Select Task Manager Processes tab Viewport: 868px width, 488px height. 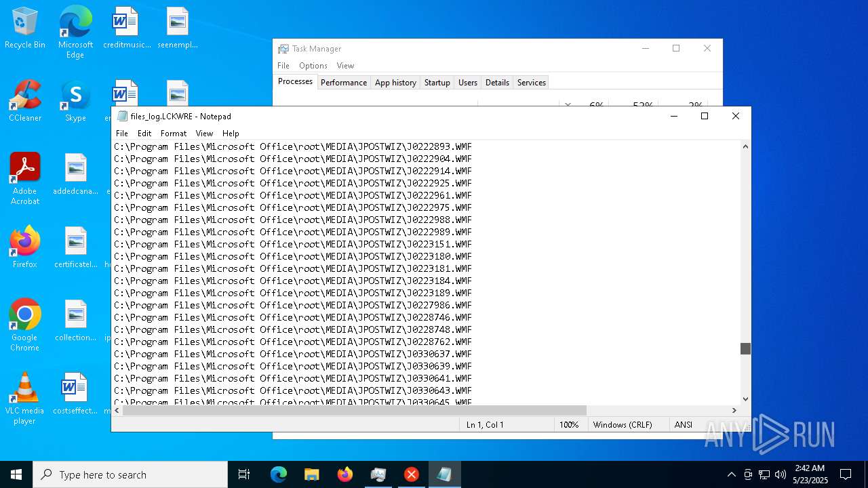point(295,81)
